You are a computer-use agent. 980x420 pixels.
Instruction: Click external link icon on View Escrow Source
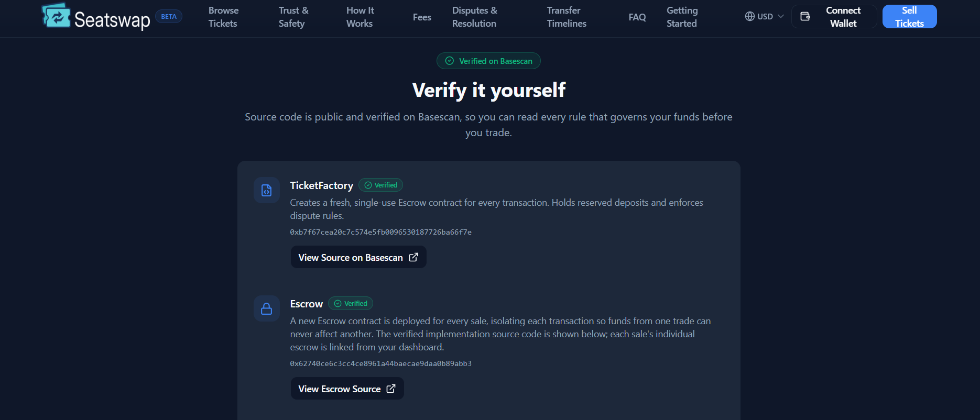391,389
